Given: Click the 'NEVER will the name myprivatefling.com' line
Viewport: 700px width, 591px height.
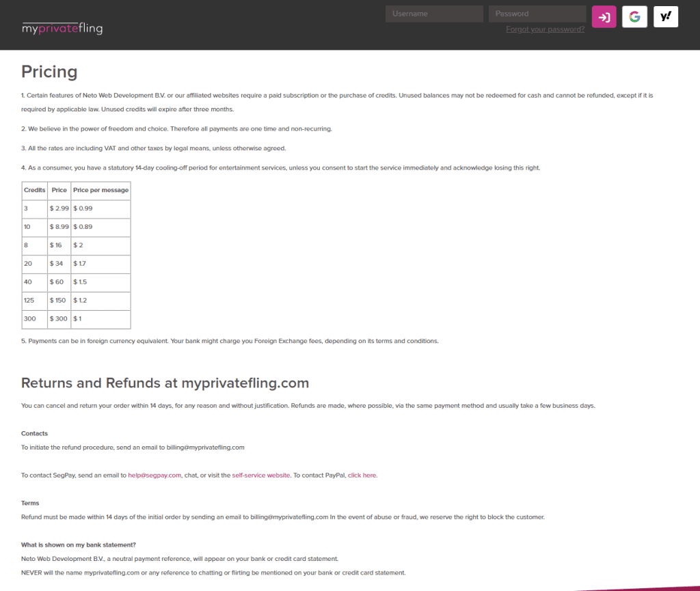Looking at the screenshot, I should 213,573.
